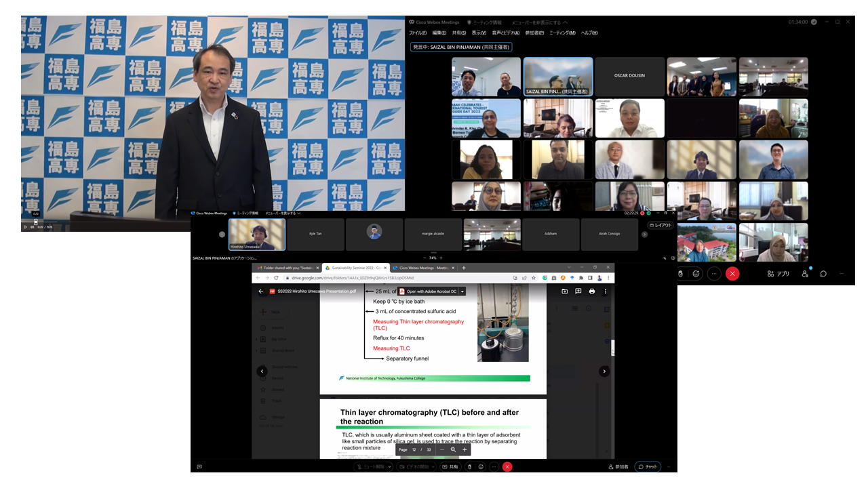This screenshot has width=868, height=488.
Task: Open アプリ button in back Webex window
Action: coord(778,274)
